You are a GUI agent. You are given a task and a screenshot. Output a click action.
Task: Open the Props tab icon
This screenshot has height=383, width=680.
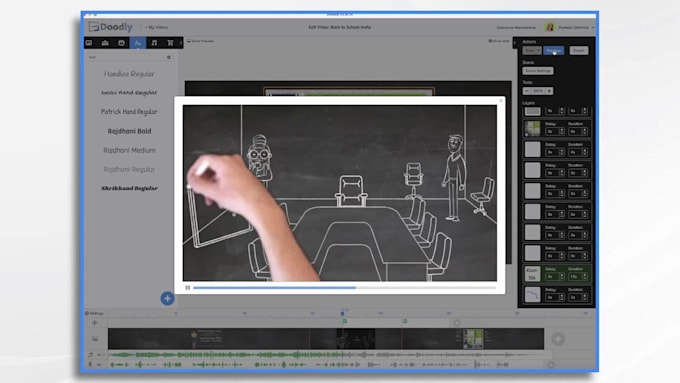pos(121,43)
